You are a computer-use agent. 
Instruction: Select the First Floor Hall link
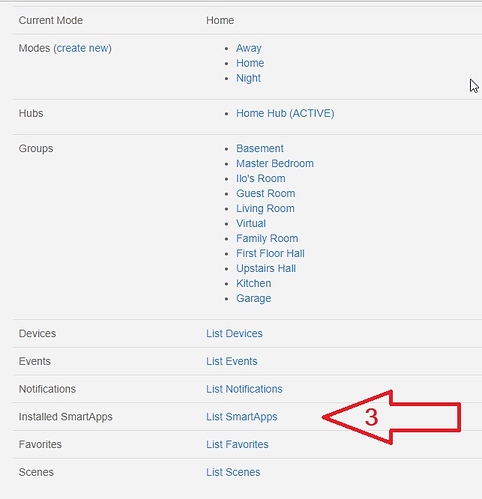(270, 253)
